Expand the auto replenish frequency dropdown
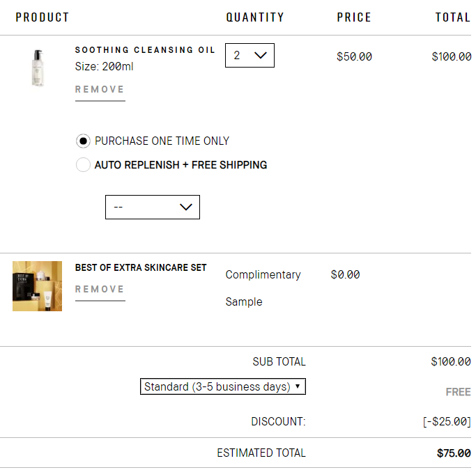The height and width of the screenshot is (470, 476). coord(153,207)
